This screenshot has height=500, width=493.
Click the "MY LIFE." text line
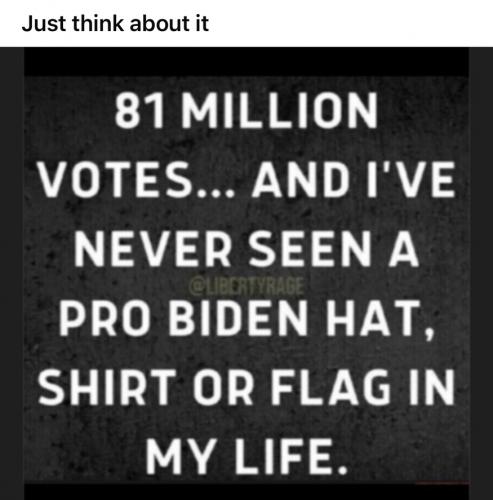coord(246,456)
